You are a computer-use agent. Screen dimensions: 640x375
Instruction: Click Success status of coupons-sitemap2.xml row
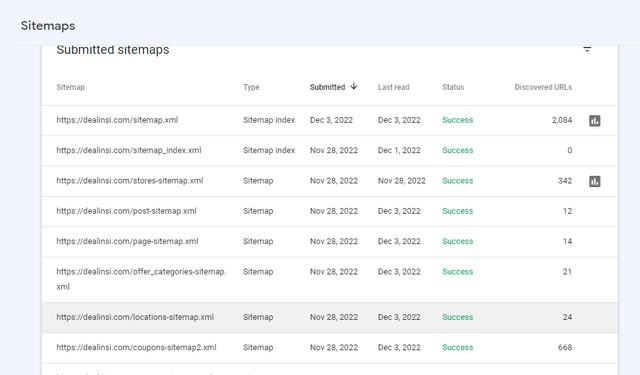[458, 347]
